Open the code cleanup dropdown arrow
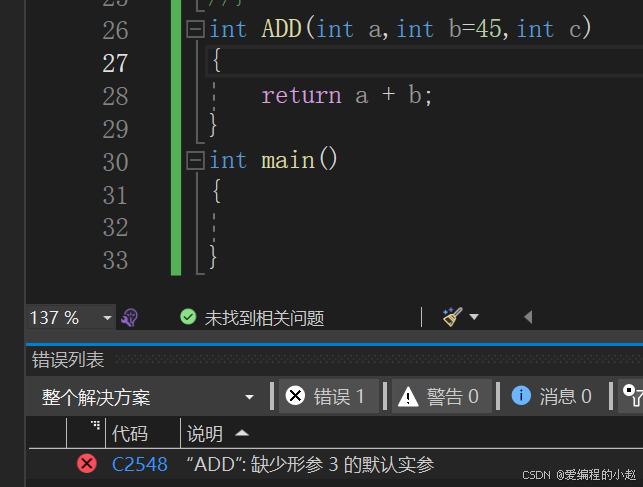Screen dimensions: 643x487 point(474,317)
